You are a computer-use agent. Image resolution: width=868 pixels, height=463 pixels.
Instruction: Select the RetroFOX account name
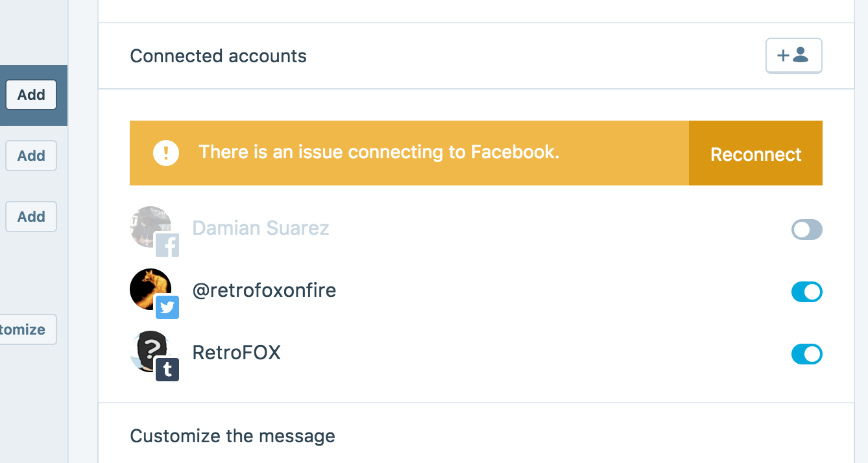coord(236,353)
